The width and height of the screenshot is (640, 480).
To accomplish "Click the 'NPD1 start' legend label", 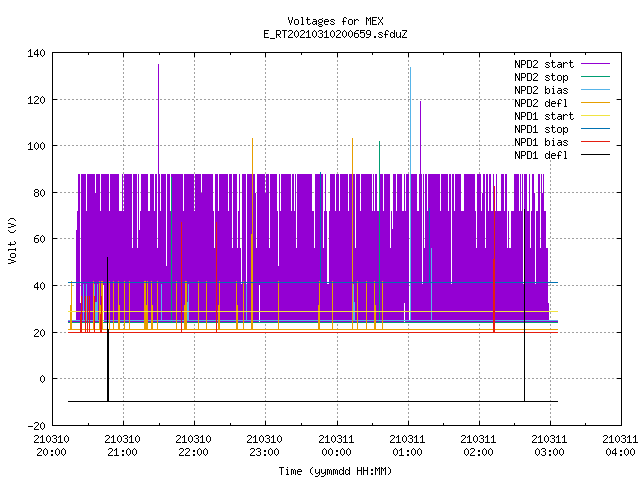I will tap(544, 116).
